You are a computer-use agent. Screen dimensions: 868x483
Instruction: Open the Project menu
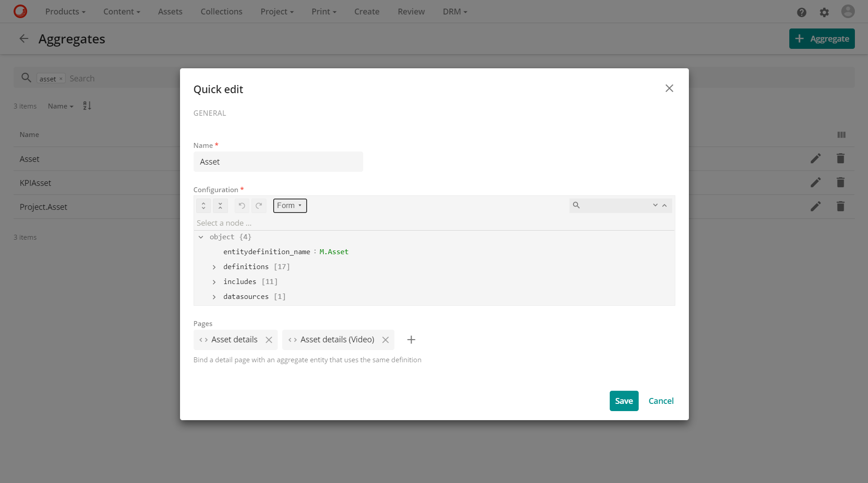(x=277, y=12)
